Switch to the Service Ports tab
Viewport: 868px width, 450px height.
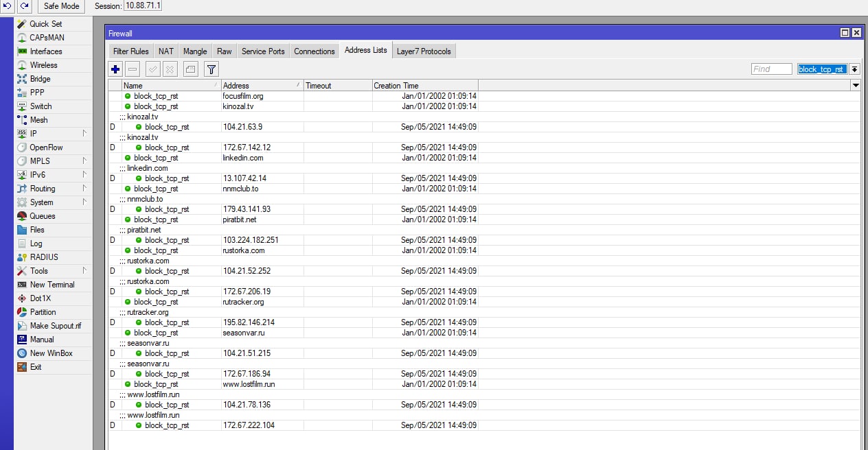[263, 51]
